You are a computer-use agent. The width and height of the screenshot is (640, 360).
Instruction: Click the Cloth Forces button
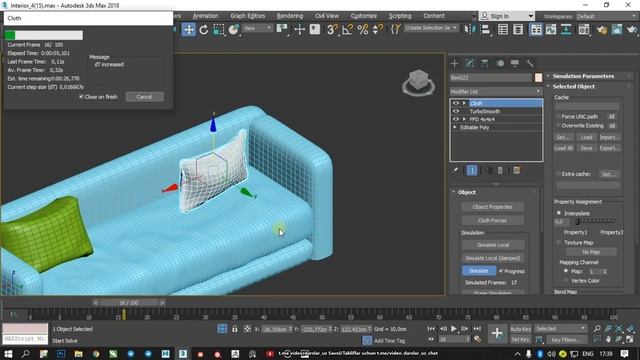492,220
